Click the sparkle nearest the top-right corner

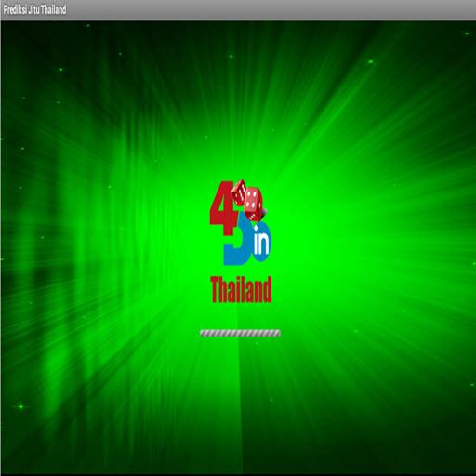(x=467, y=33)
